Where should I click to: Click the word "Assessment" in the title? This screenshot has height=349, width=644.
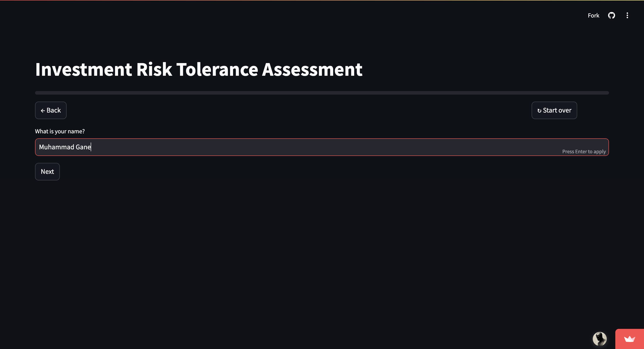(312, 69)
